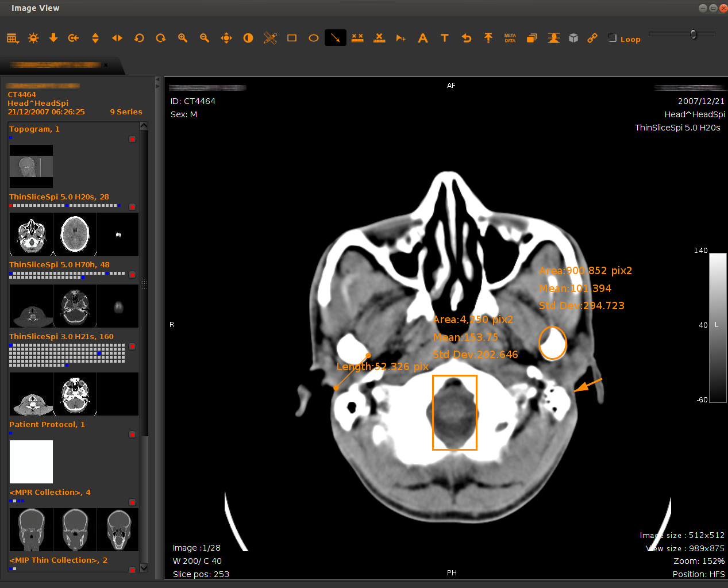This screenshot has height=588, width=728.
Task: Click the series list scroll-up arrow
Action: (x=144, y=126)
